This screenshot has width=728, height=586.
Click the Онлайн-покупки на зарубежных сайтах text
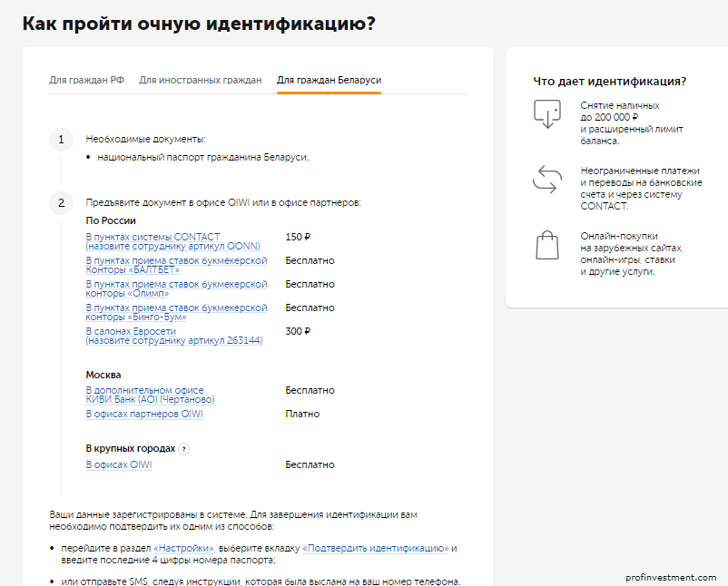(632, 254)
